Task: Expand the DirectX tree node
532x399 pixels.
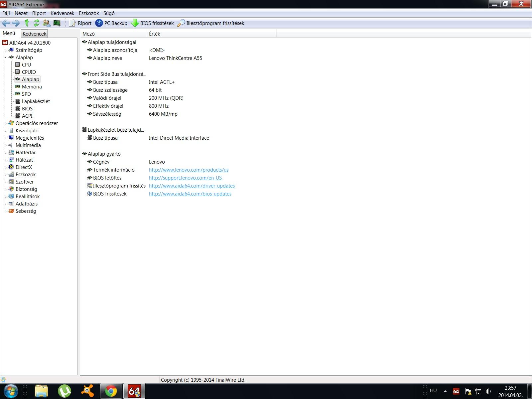Action: click(x=5, y=167)
